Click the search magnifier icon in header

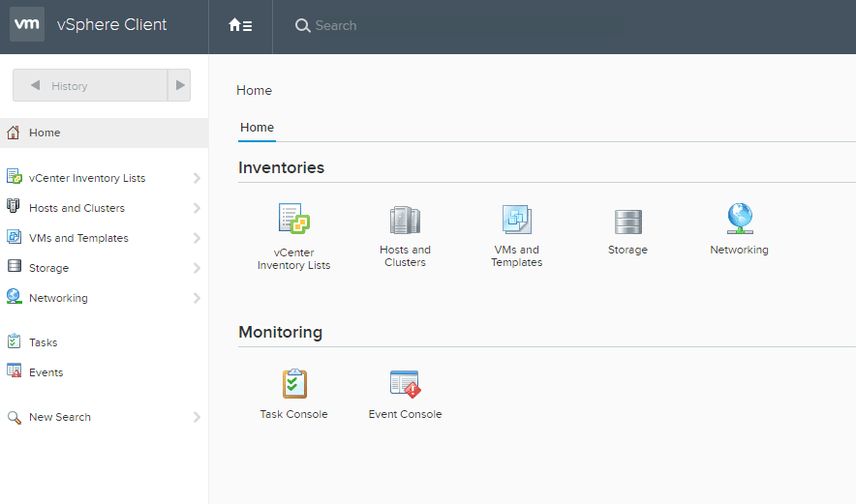tap(302, 26)
